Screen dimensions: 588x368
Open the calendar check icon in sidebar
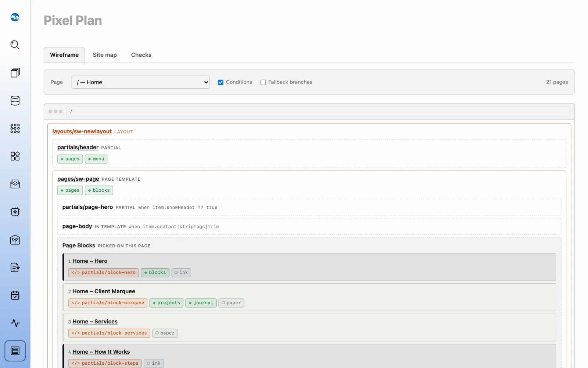tap(15, 296)
